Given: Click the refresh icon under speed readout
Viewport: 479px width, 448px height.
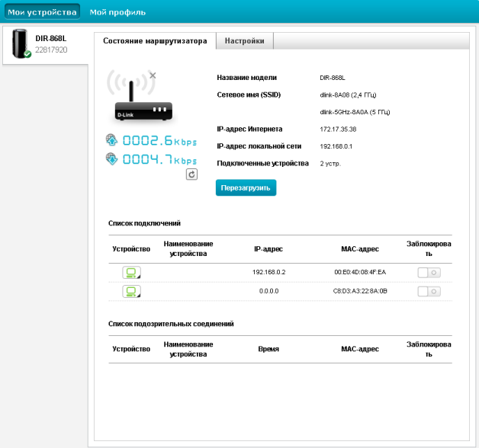Looking at the screenshot, I should pos(191,174).
